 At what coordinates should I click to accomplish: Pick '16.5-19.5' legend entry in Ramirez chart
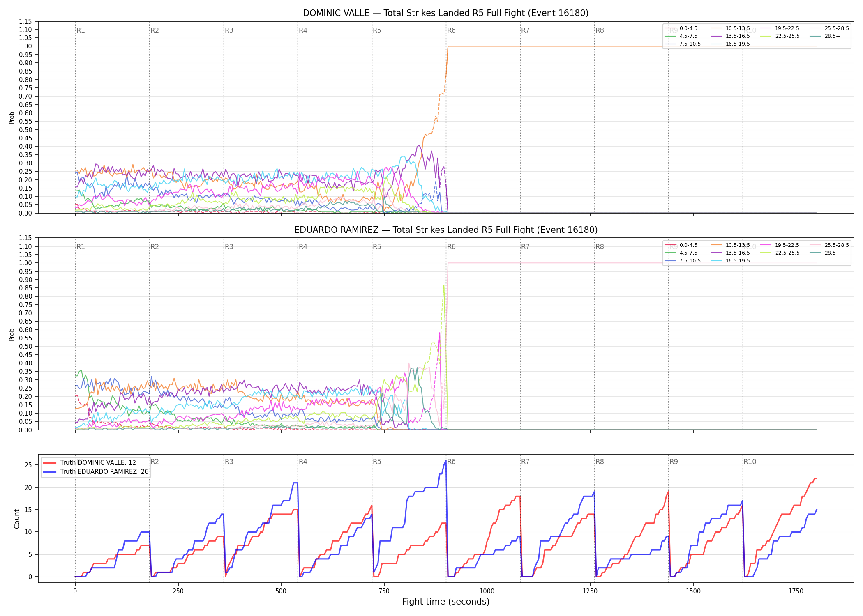point(731,261)
